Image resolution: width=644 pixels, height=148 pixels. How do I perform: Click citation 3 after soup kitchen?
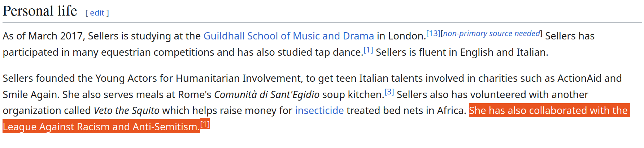tap(389, 92)
